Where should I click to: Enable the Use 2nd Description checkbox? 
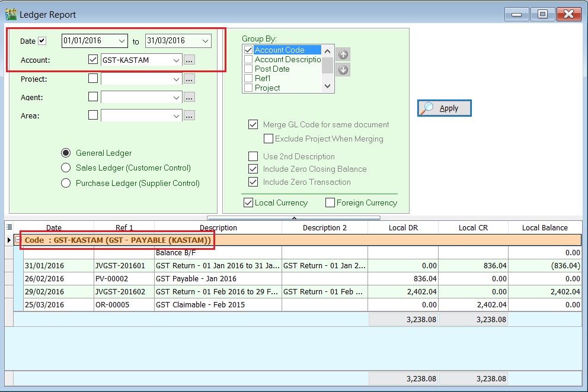(253, 156)
